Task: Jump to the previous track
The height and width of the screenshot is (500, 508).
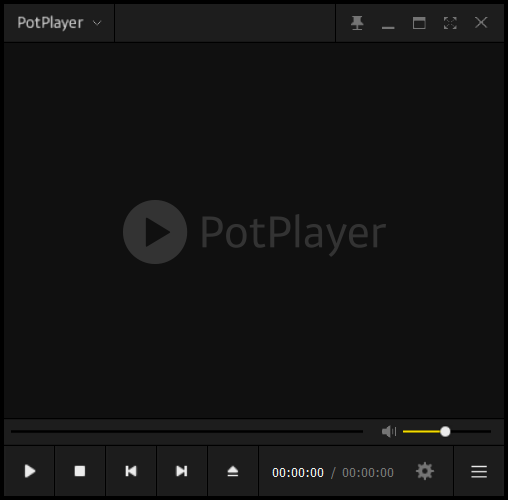Action: [x=131, y=471]
